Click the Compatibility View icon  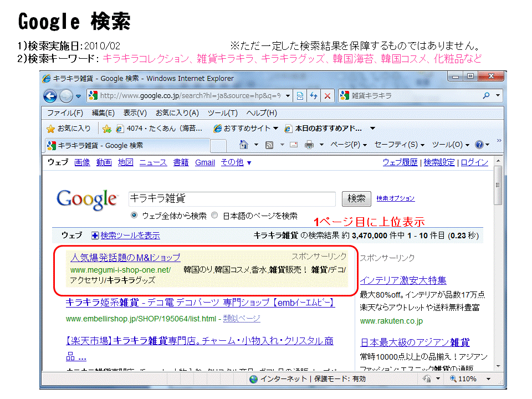coord(300,96)
